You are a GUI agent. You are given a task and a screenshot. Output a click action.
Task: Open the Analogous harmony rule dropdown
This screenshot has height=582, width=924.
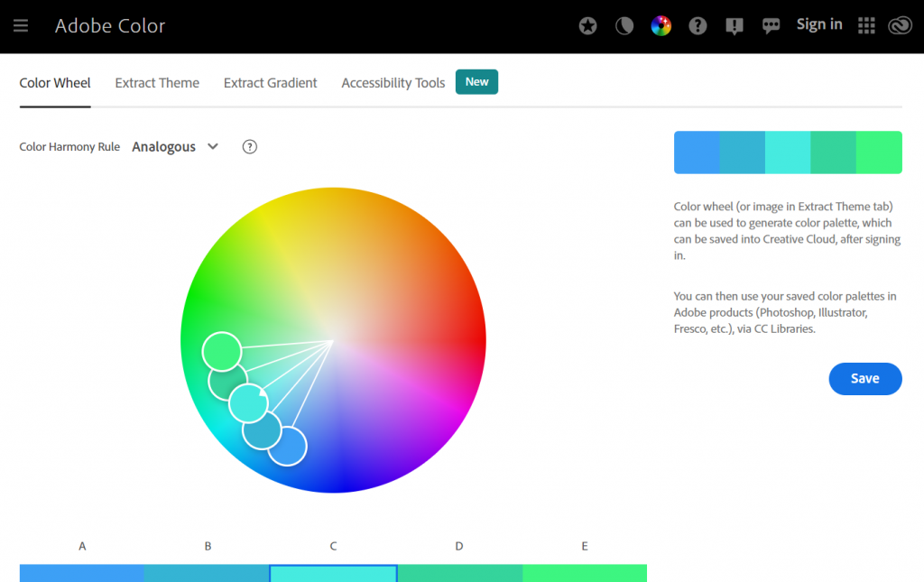point(175,146)
